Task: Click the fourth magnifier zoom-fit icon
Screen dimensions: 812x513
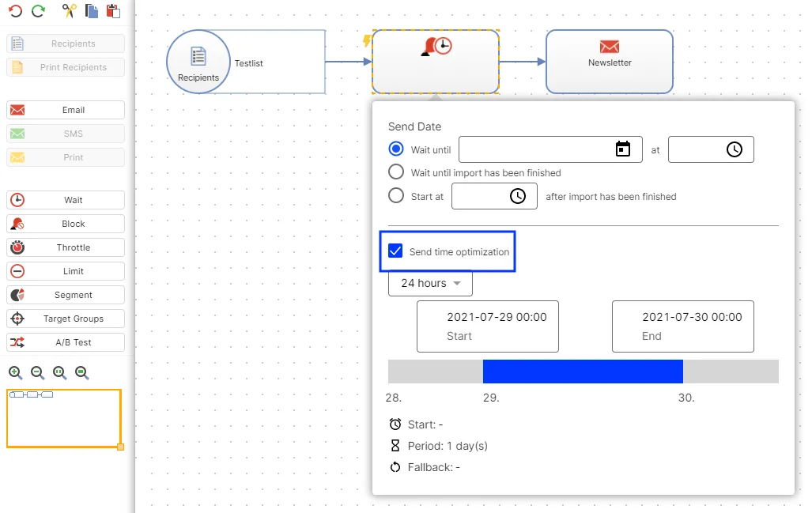Action: [82, 373]
